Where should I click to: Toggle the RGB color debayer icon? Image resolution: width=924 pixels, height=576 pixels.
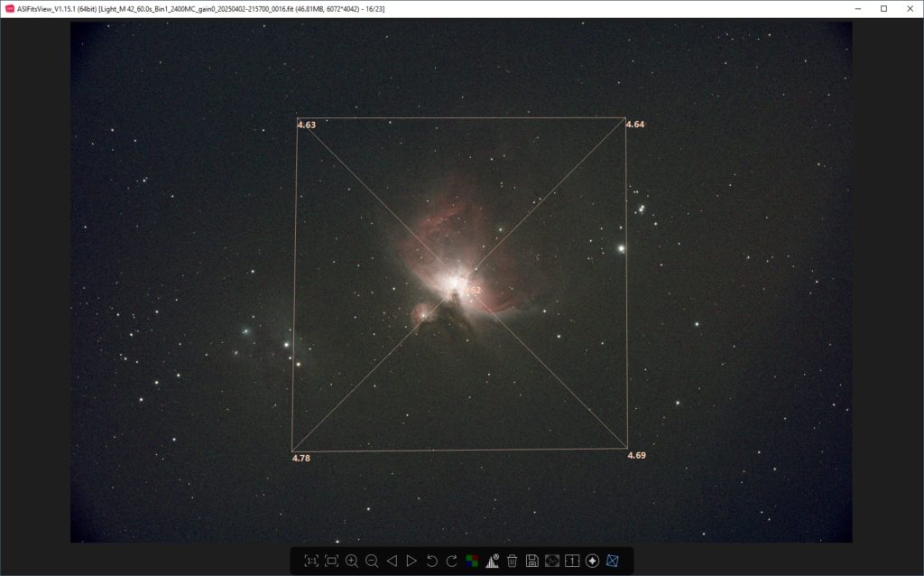tap(472, 561)
